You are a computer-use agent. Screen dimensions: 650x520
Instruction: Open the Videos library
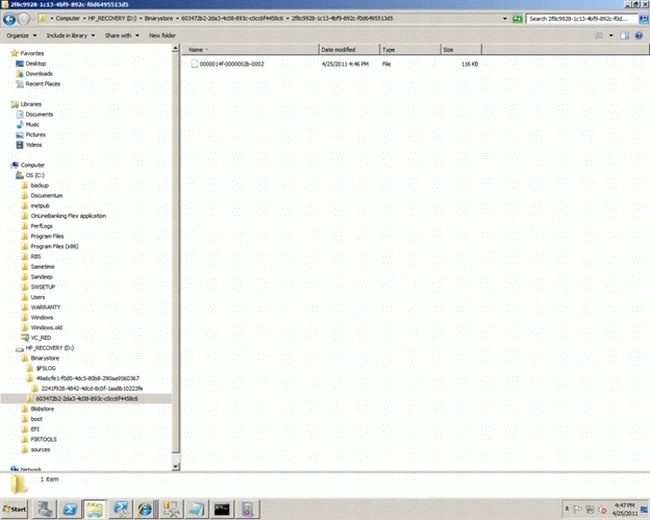click(x=34, y=145)
